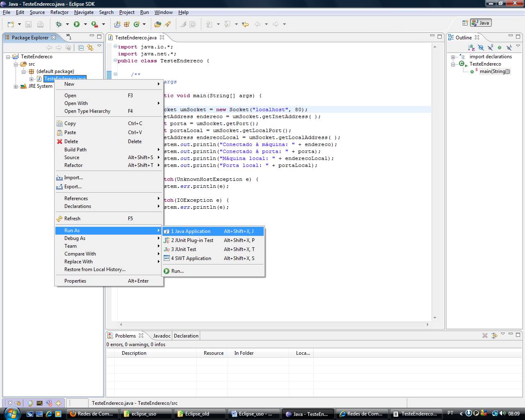Screen dimensions: 525x420
Task: Toggle Hide Local Types in Outline toolbar
Action: coord(509,48)
